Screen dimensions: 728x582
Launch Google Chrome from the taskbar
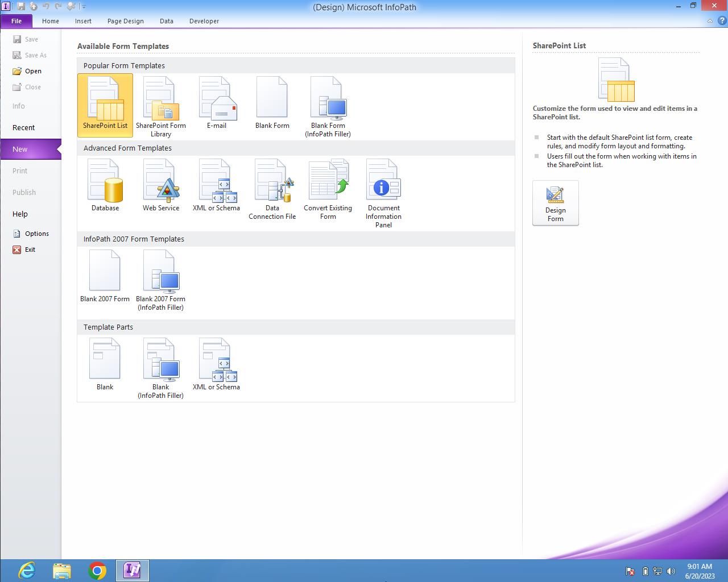[97, 570]
